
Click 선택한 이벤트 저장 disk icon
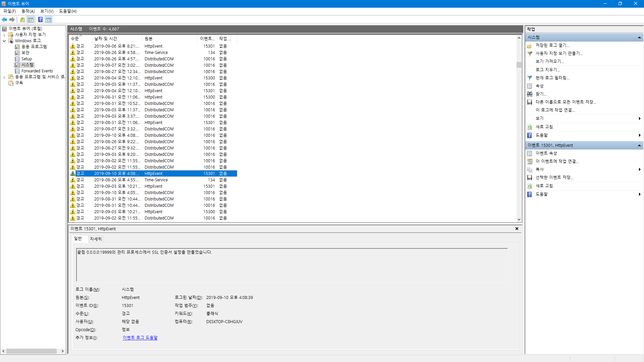coord(530,178)
